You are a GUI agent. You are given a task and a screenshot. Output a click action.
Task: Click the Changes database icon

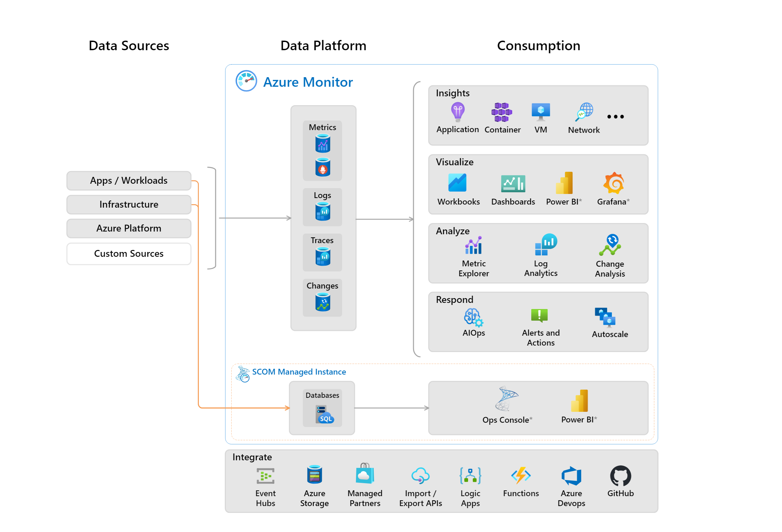coord(323,302)
